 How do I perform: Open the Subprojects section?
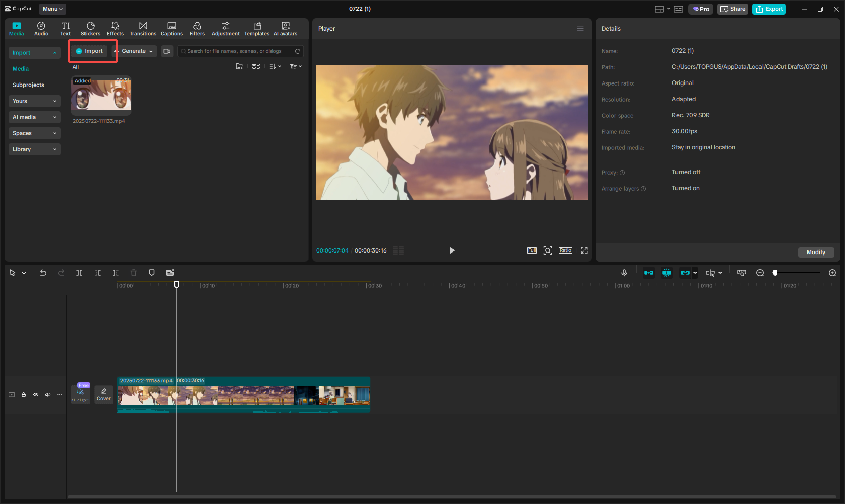[x=28, y=85]
